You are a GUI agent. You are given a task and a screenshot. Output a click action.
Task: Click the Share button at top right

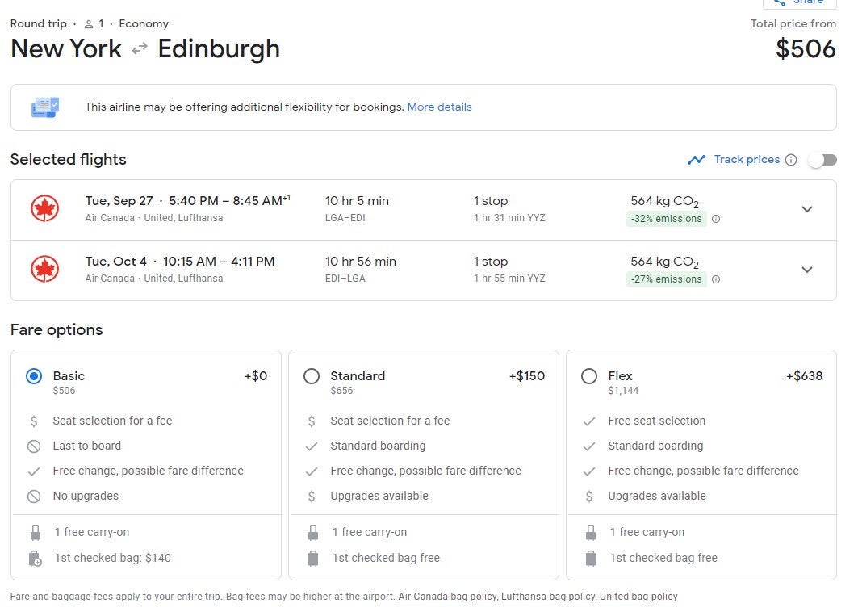(x=799, y=2)
